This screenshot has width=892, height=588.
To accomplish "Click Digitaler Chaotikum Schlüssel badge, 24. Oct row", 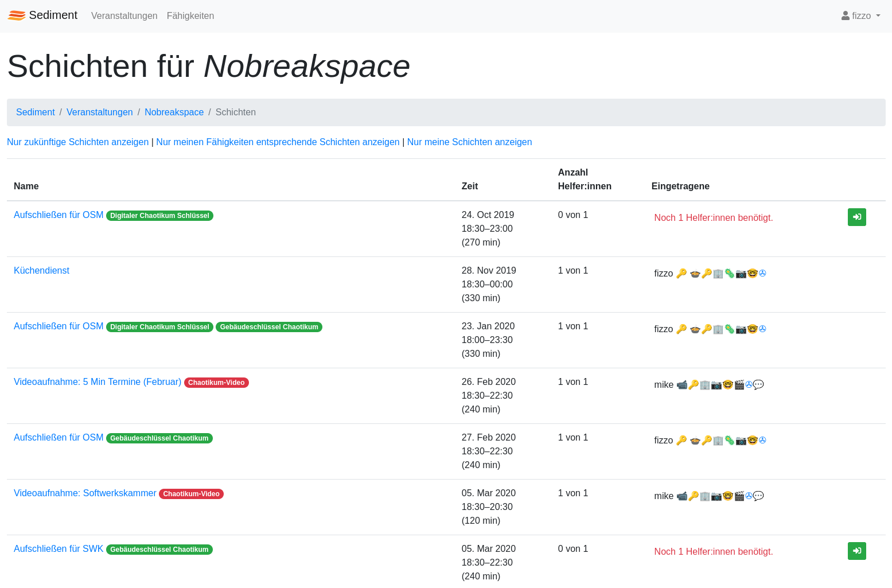I will tap(159, 216).
